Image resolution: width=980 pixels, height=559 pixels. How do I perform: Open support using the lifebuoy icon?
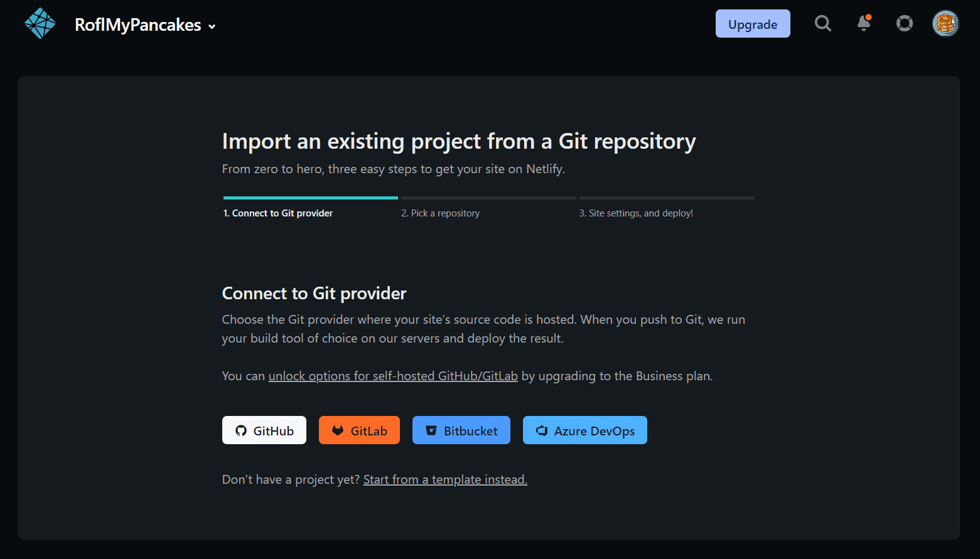click(x=904, y=24)
